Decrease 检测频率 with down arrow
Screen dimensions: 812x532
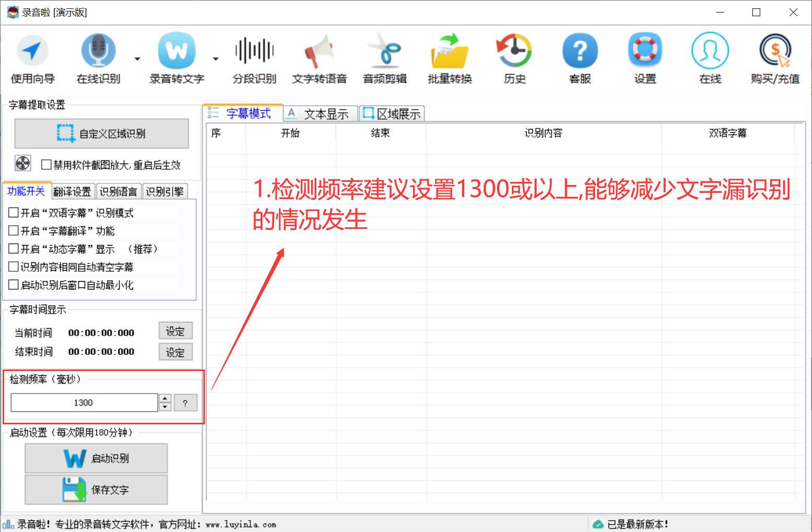[x=165, y=407]
